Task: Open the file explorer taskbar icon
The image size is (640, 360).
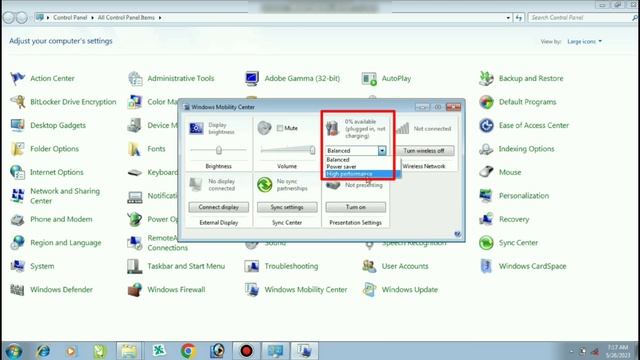Action: click(x=129, y=351)
